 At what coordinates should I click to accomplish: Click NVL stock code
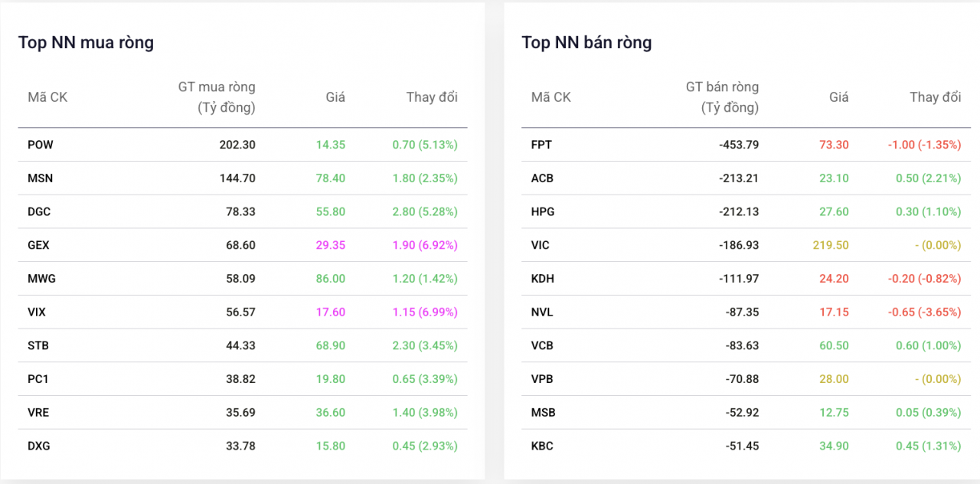tap(542, 312)
